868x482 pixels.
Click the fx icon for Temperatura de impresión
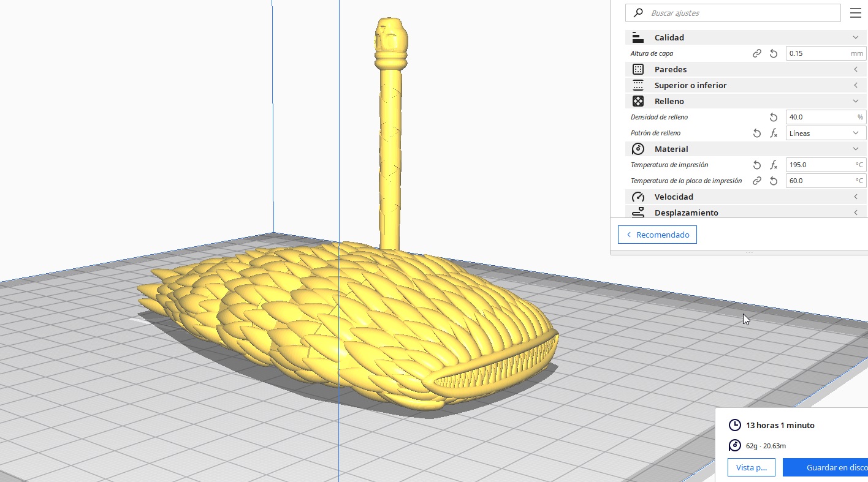click(x=774, y=165)
